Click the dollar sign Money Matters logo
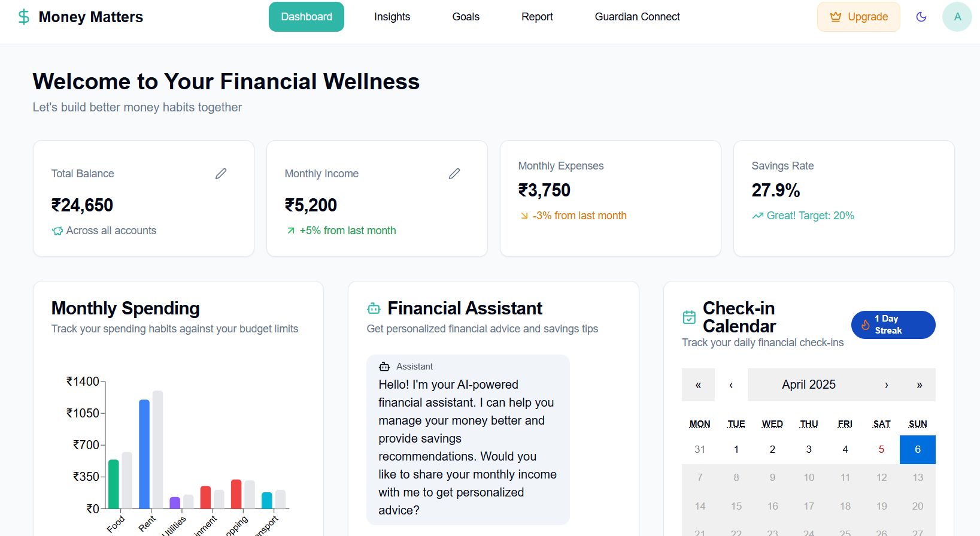The height and width of the screenshot is (536, 980). point(24,17)
